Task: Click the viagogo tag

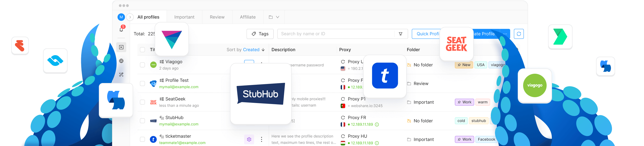Action: (497, 65)
